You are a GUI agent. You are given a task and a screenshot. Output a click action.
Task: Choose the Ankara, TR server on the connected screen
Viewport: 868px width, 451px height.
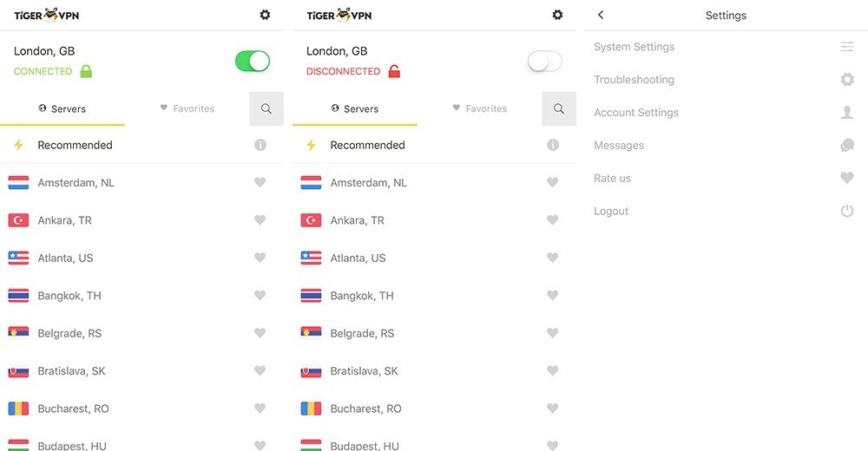click(x=141, y=220)
